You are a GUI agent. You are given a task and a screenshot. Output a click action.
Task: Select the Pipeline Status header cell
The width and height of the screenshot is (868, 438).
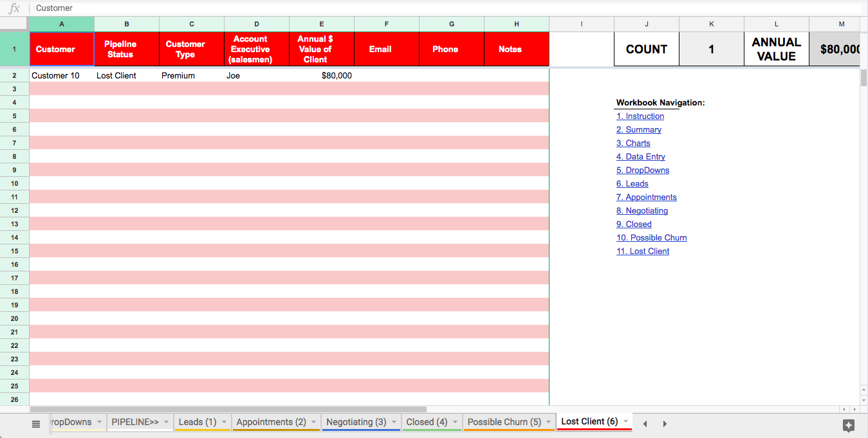127,49
